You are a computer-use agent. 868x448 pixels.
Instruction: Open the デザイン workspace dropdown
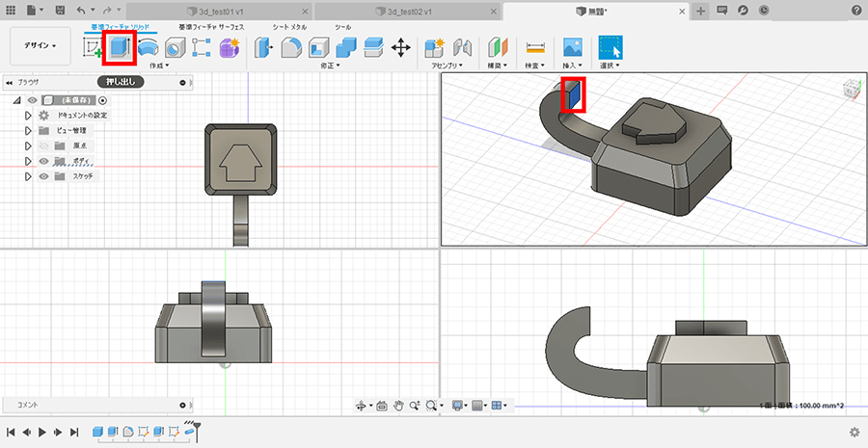[x=41, y=45]
